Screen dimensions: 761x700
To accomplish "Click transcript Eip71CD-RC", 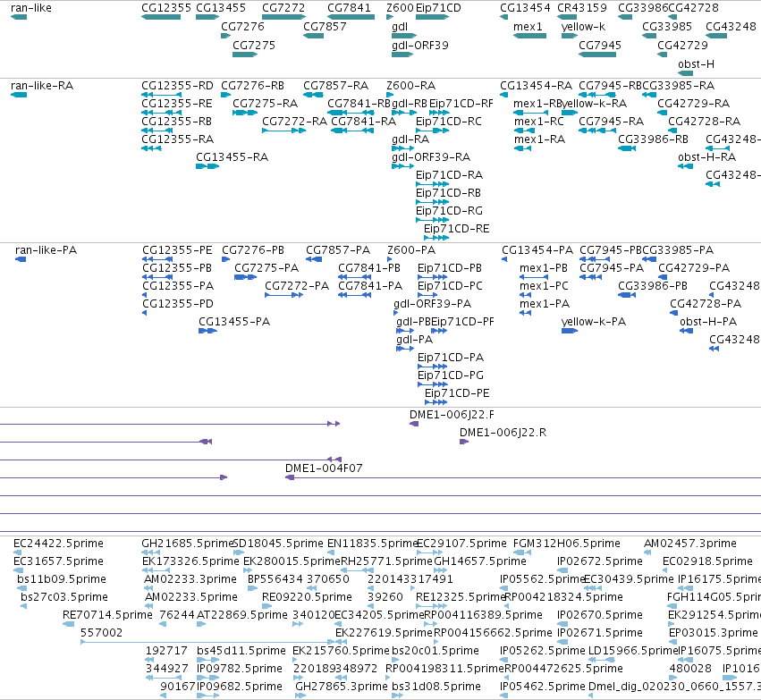I will [432, 131].
